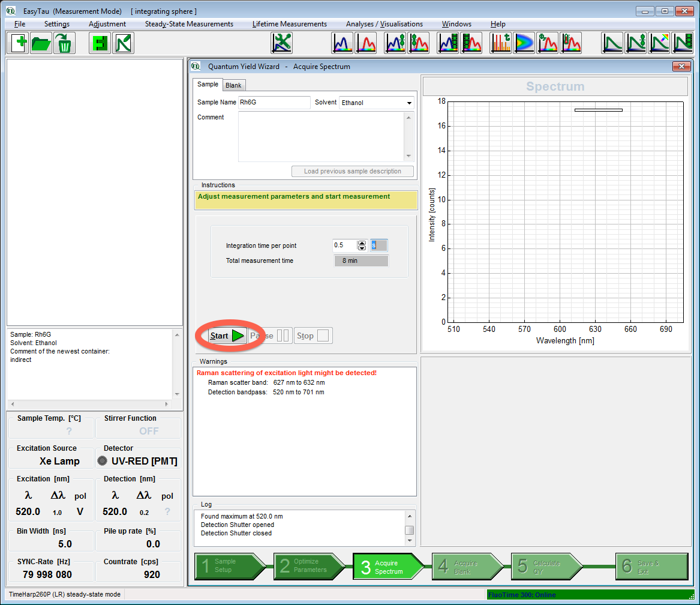Click the histogram bars icon with letter t
This screenshot has height=605, width=700.
(x=501, y=43)
